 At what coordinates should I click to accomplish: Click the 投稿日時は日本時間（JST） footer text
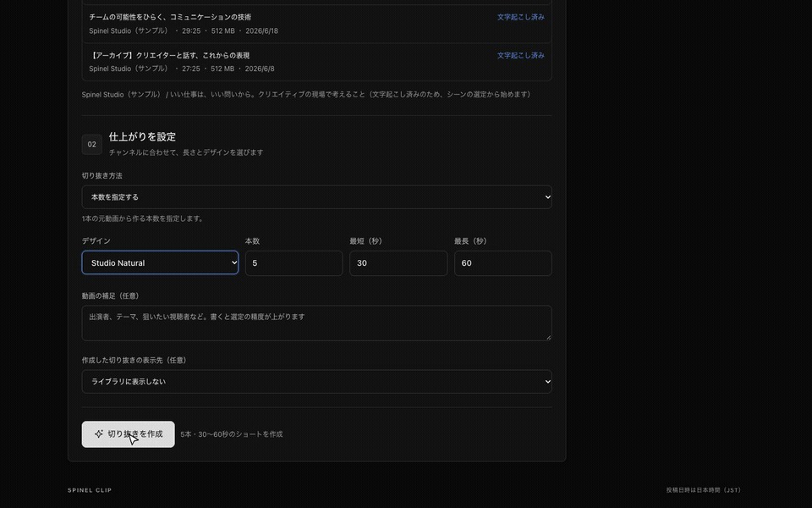(x=705, y=490)
